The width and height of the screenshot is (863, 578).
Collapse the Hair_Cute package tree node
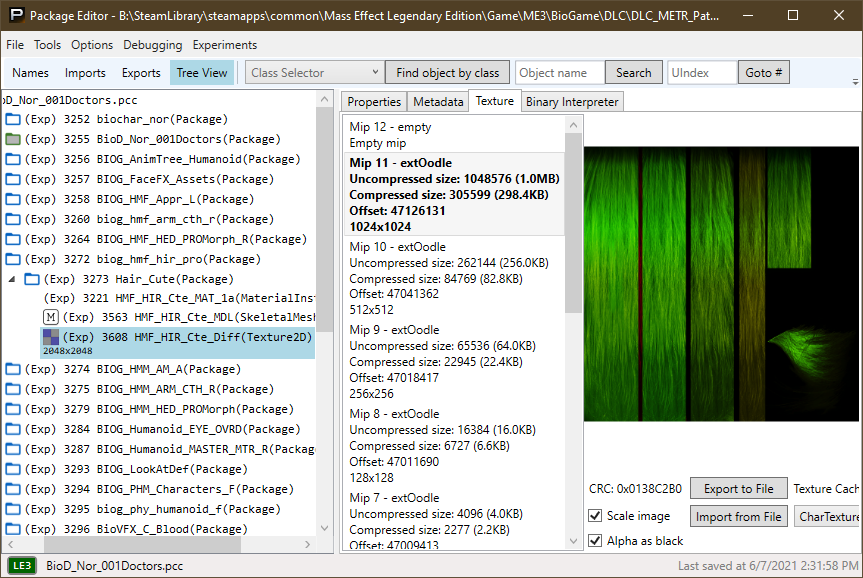13,279
